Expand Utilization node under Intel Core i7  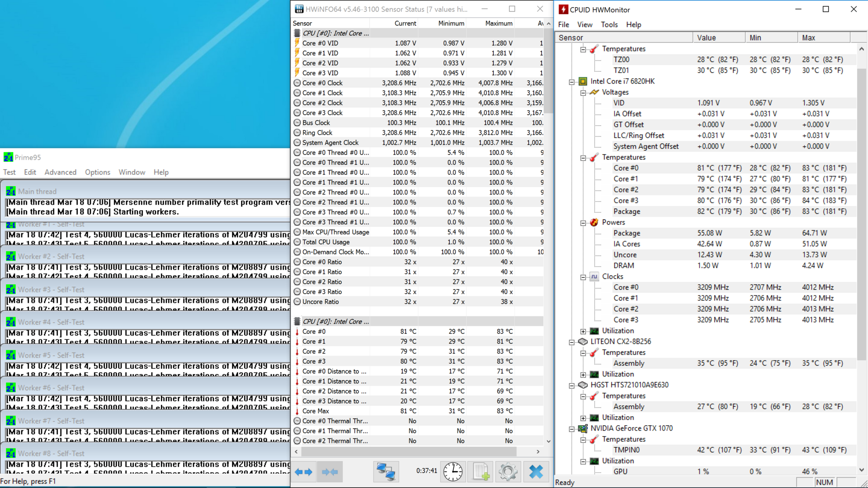(583, 331)
